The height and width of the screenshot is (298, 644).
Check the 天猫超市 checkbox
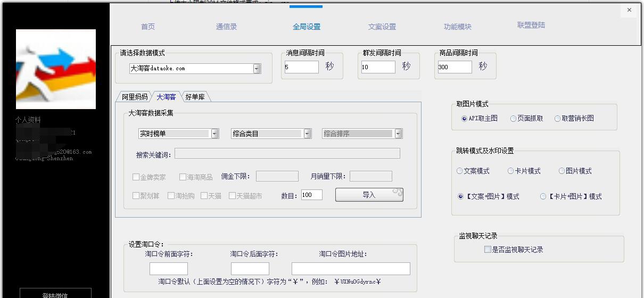click(x=232, y=196)
